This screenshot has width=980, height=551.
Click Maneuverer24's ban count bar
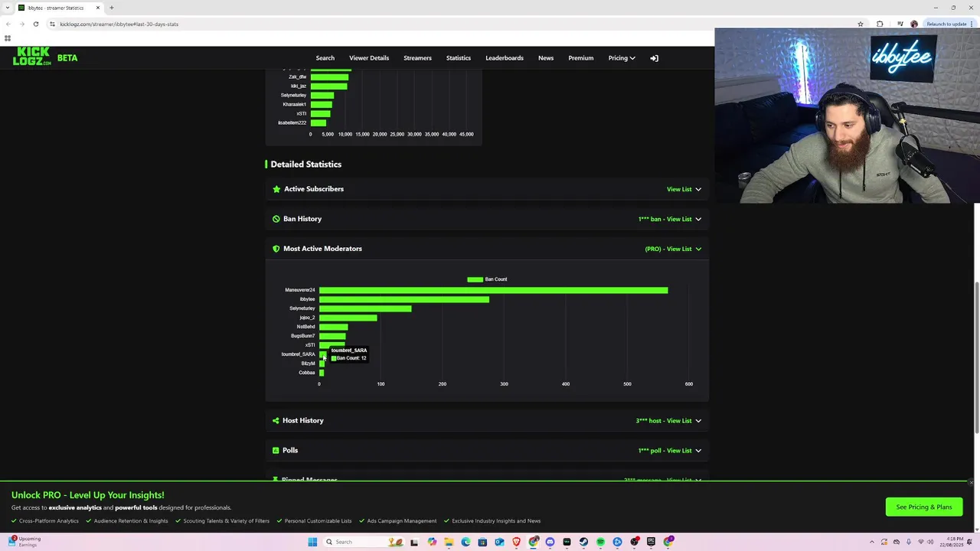tap(493, 290)
